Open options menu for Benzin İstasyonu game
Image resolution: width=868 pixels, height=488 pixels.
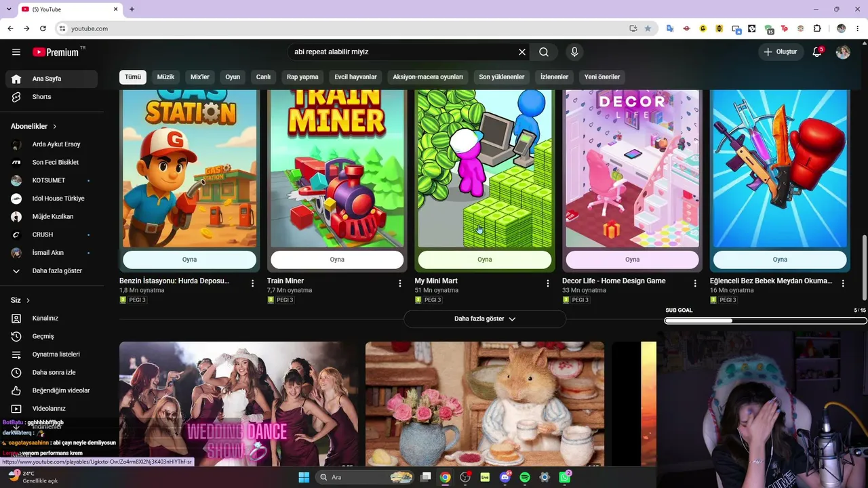[x=252, y=283]
